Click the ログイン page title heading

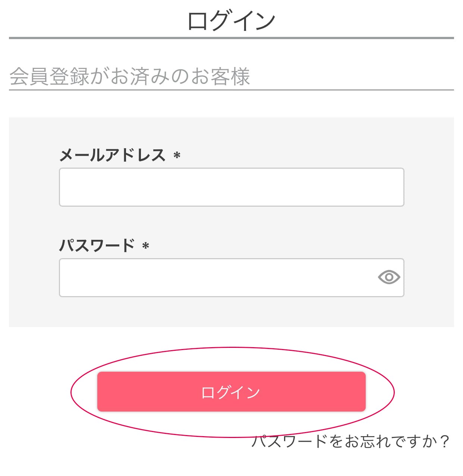point(231,21)
